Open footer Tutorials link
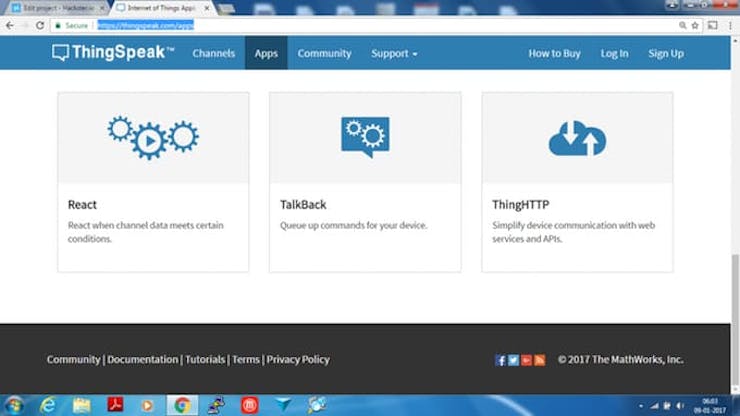740x416 pixels. point(205,360)
